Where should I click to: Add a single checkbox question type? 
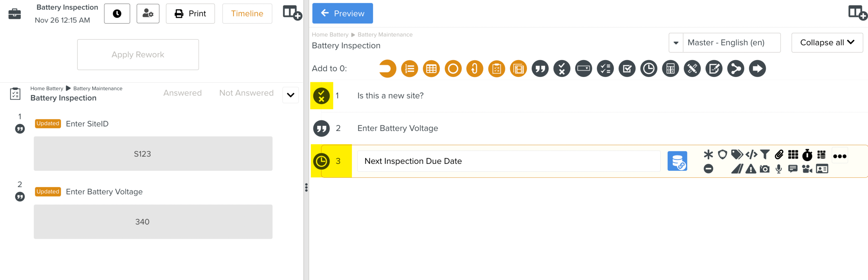(627, 69)
